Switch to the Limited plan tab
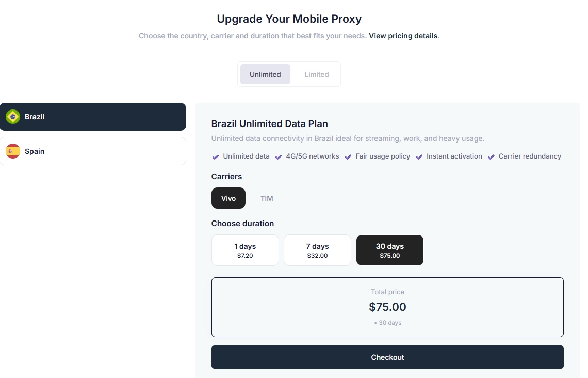The width and height of the screenshot is (588, 378). pos(316,74)
